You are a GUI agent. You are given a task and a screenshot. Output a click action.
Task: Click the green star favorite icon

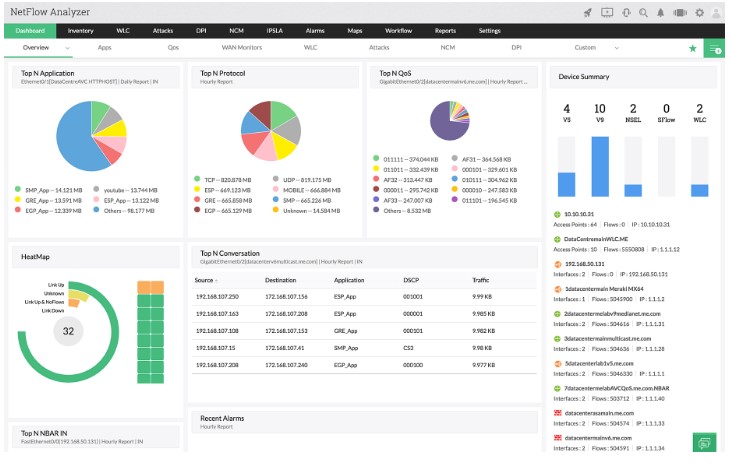click(x=692, y=48)
